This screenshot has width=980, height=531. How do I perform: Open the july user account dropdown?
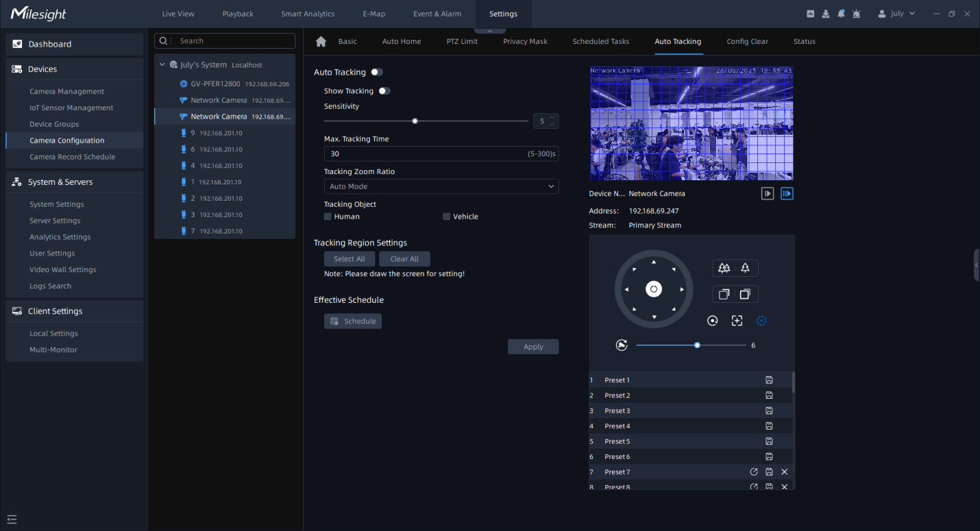(897, 14)
